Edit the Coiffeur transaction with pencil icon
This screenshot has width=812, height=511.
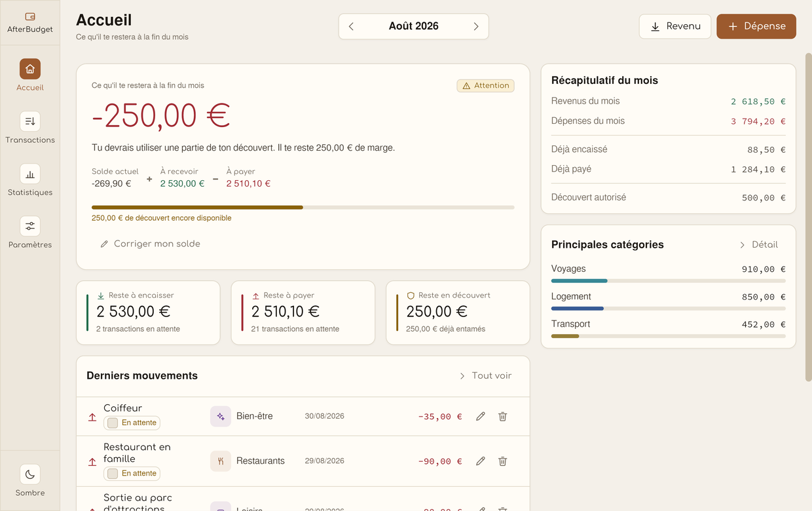point(481,416)
